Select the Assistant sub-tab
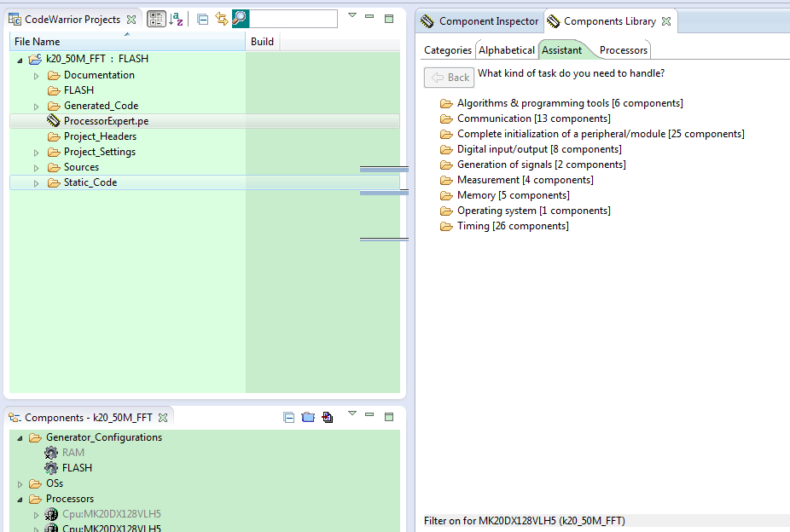 pos(561,50)
